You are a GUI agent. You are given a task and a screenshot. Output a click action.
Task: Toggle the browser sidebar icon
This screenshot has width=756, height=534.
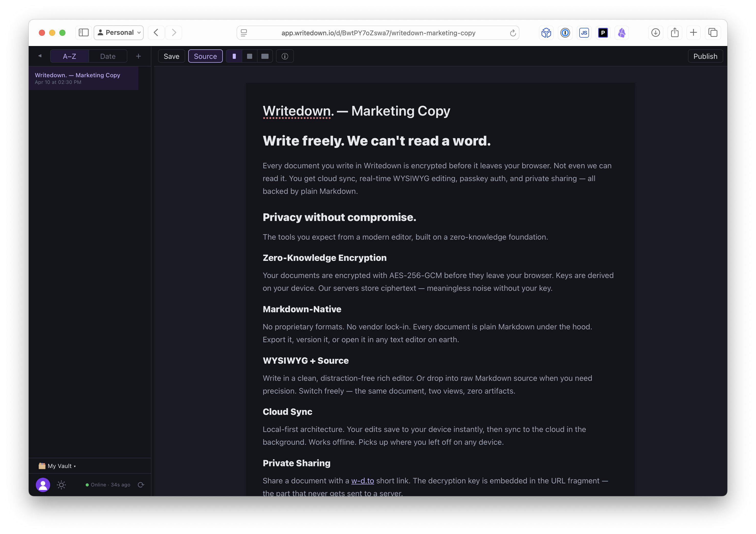coord(83,32)
